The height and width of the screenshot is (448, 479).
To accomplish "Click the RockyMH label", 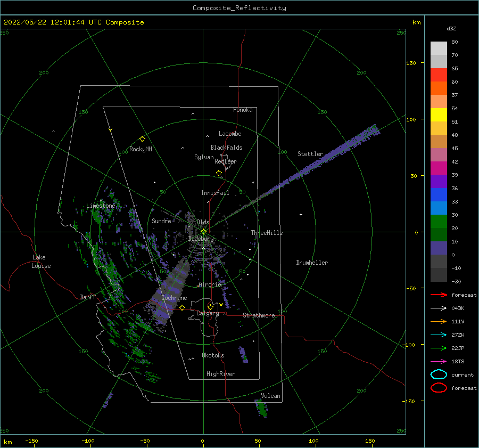I will (x=141, y=149).
